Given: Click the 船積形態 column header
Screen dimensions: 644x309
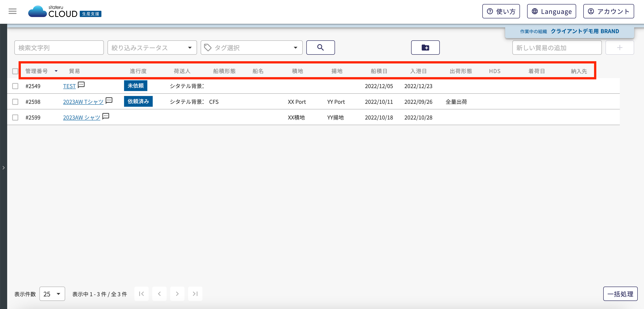Looking at the screenshot, I should coord(225,71).
